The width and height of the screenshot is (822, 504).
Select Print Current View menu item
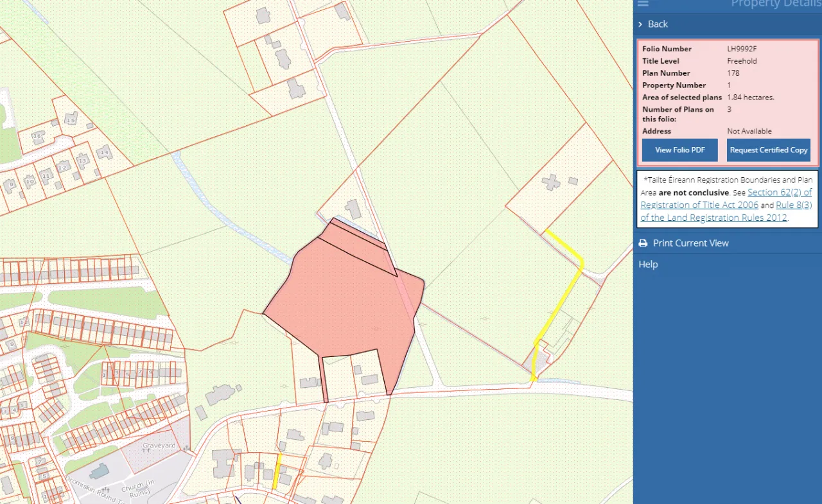690,243
